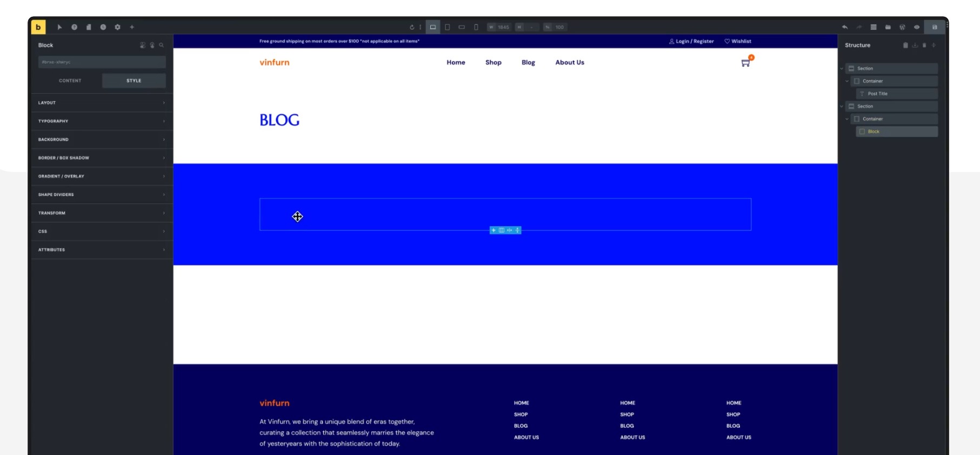Screen dimensions: 980x455
Task: Collapse the Container holding Post Title
Action: coord(847,81)
